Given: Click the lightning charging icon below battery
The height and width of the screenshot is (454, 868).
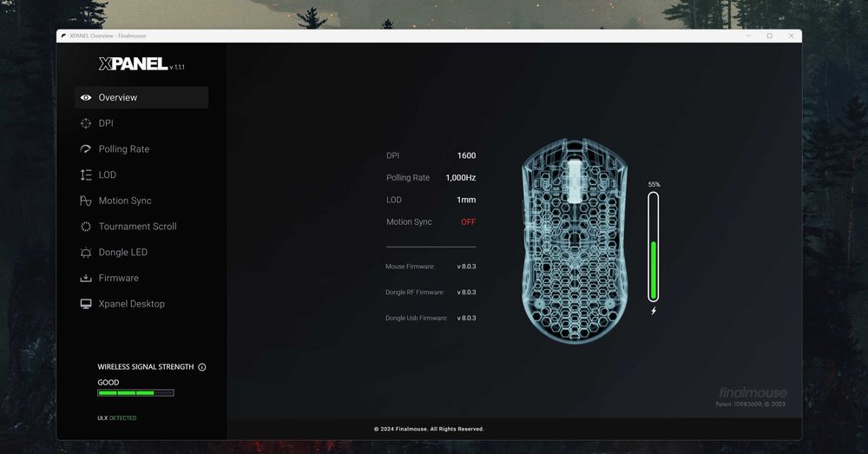Looking at the screenshot, I should pyautogui.click(x=654, y=311).
